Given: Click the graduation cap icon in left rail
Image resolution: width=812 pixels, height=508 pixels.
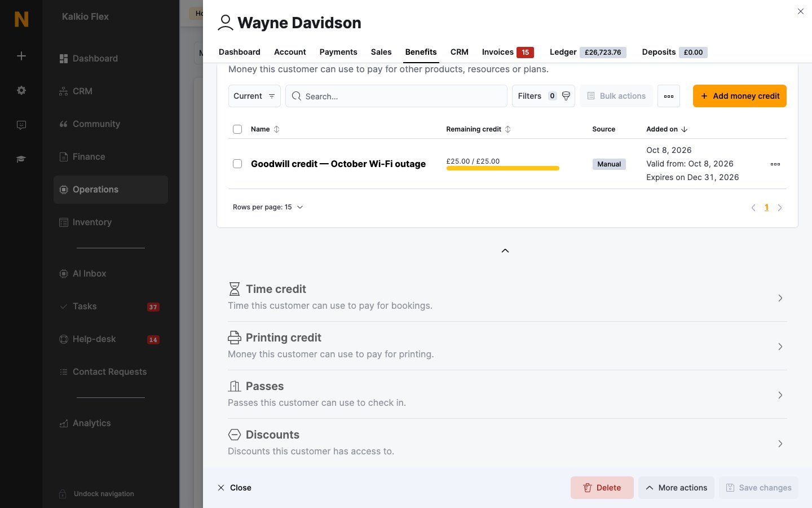Looking at the screenshot, I should pos(21,159).
